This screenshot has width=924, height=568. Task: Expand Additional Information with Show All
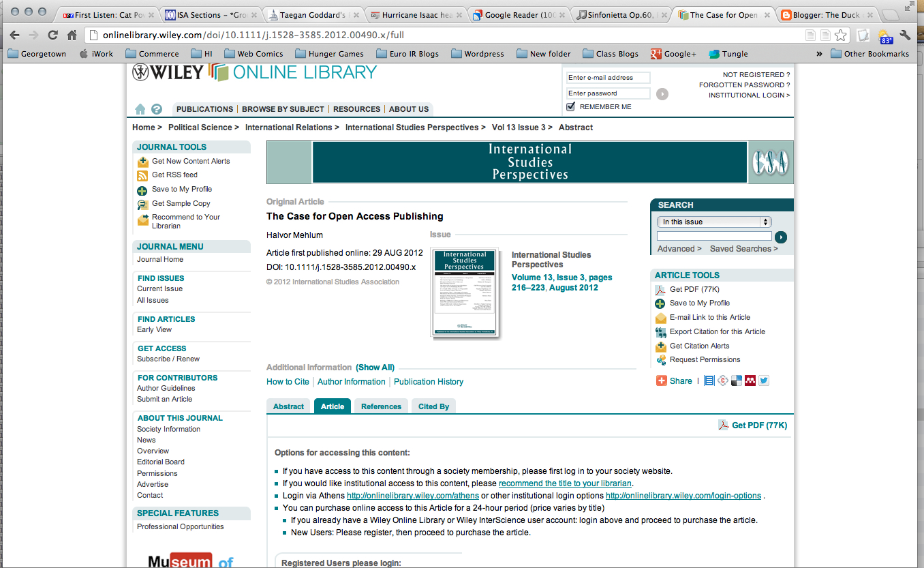tap(375, 368)
